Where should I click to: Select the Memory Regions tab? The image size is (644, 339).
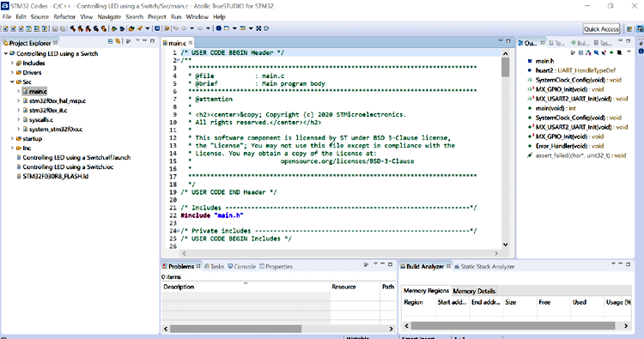pos(426,291)
